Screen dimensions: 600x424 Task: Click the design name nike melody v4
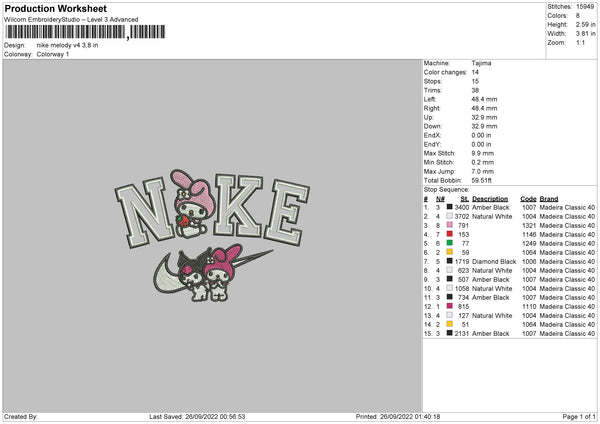pyautogui.click(x=67, y=45)
